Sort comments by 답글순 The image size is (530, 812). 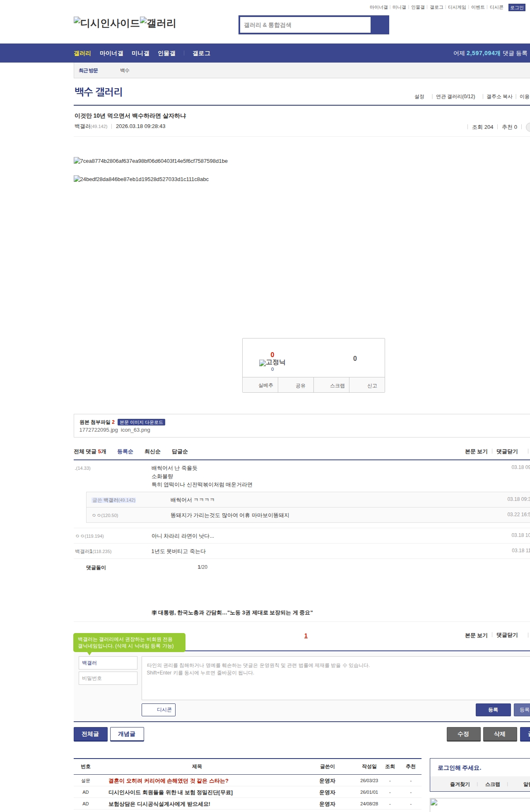tap(180, 452)
